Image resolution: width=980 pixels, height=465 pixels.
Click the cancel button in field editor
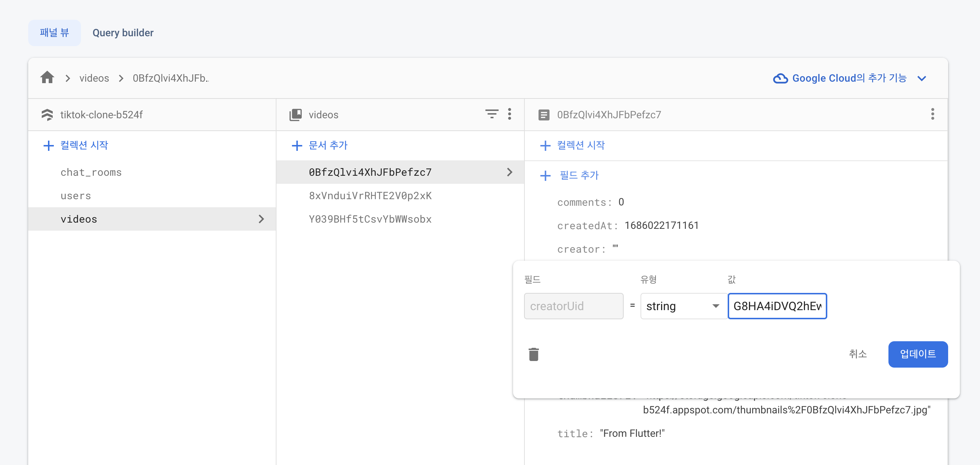pos(858,354)
